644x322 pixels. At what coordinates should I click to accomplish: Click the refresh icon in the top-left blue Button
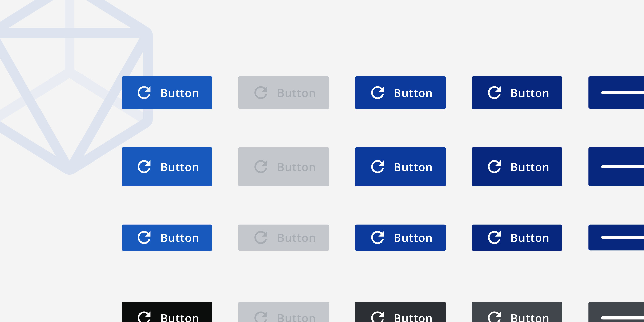[144, 93]
